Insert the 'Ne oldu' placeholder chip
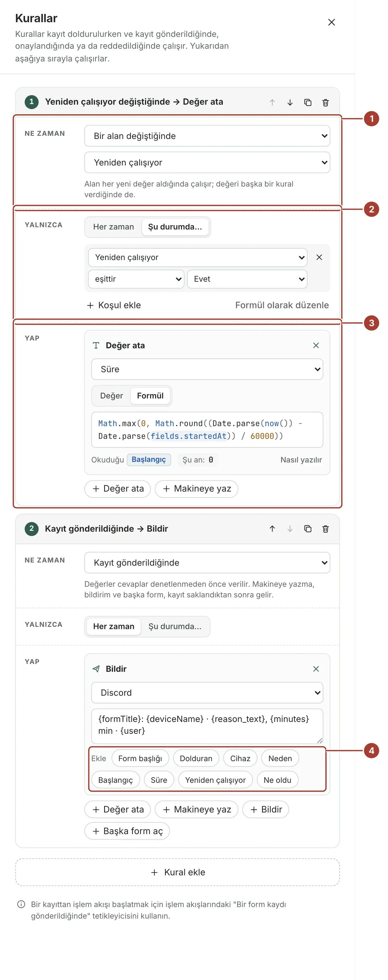388x980 pixels. click(277, 780)
